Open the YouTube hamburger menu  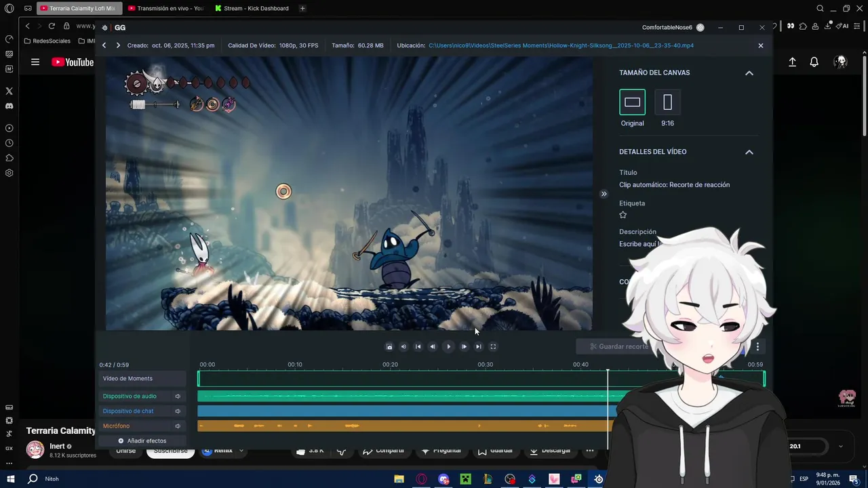[35, 62]
